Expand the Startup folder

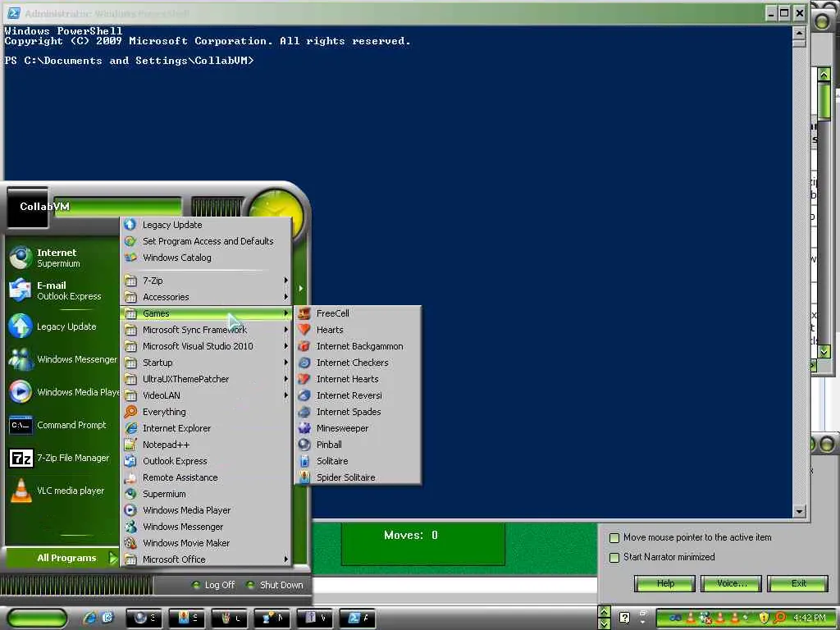pos(206,363)
